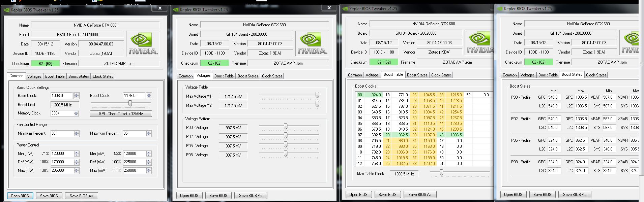Click the Boost Clock slider handle

pos(130,103)
